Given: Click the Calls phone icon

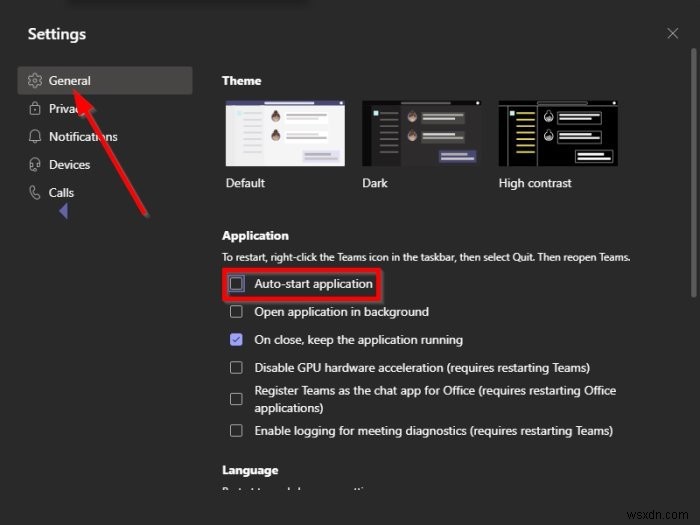Looking at the screenshot, I should (35, 193).
